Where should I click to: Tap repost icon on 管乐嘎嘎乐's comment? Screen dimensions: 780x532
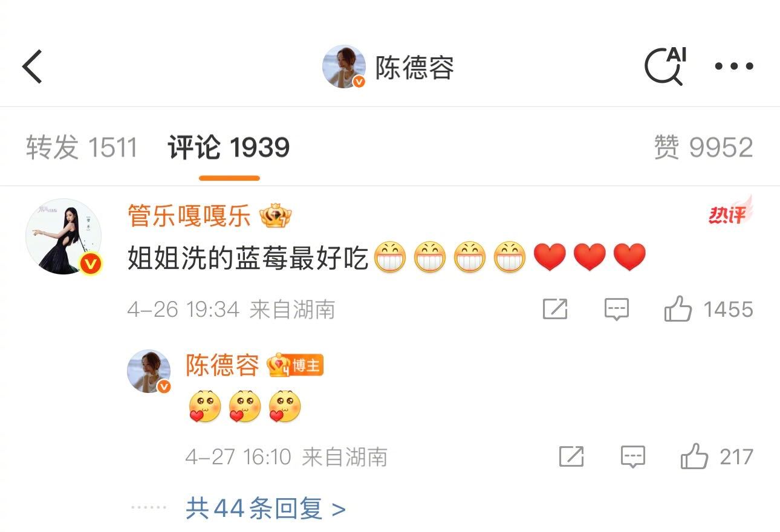coord(555,310)
